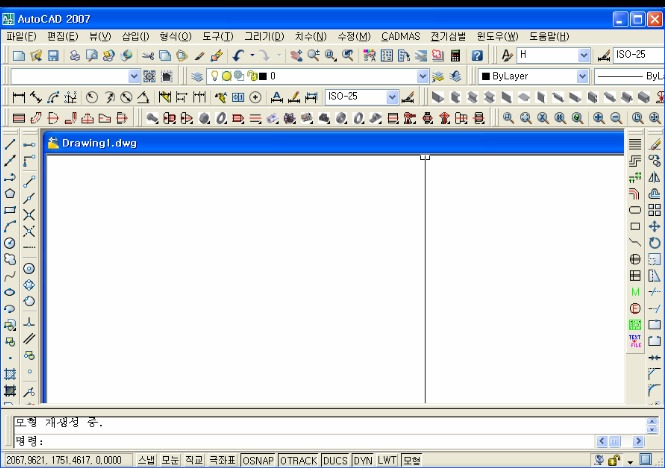Toggle 직교 ortho mode in status bar
Screen dimensions: 665x468
pyautogui.click(x=194, y=460)
